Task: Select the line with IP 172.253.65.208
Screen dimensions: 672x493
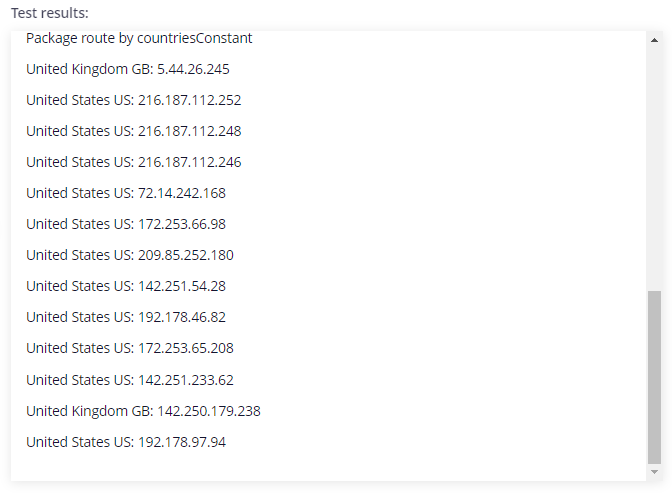Action: click(x=130, y=348)
